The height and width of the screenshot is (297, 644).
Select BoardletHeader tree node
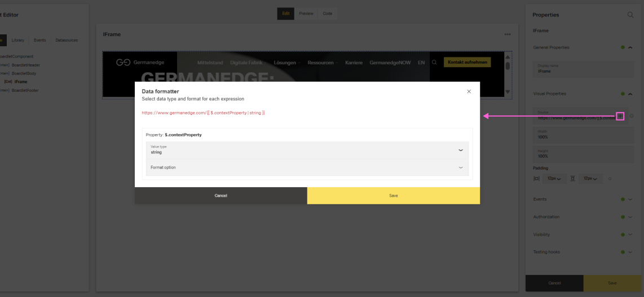(x=26, y=65)
